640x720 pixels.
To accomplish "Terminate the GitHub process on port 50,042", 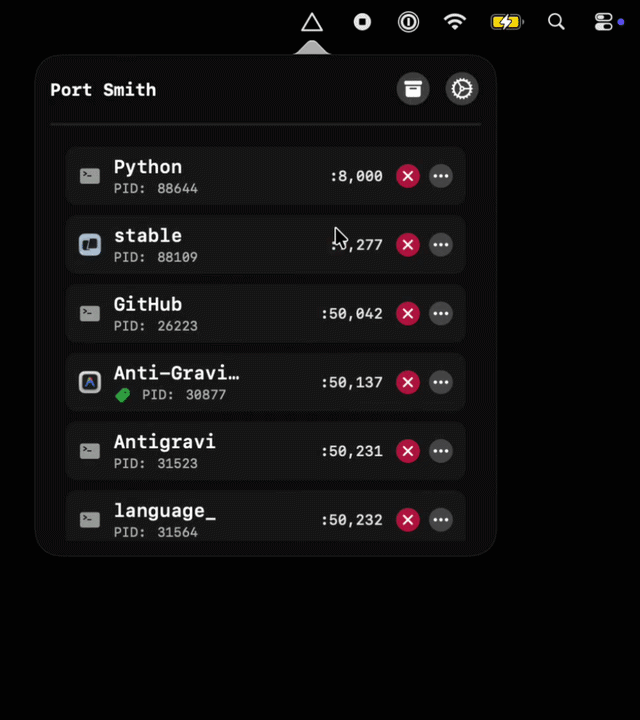I will [407, 314].
